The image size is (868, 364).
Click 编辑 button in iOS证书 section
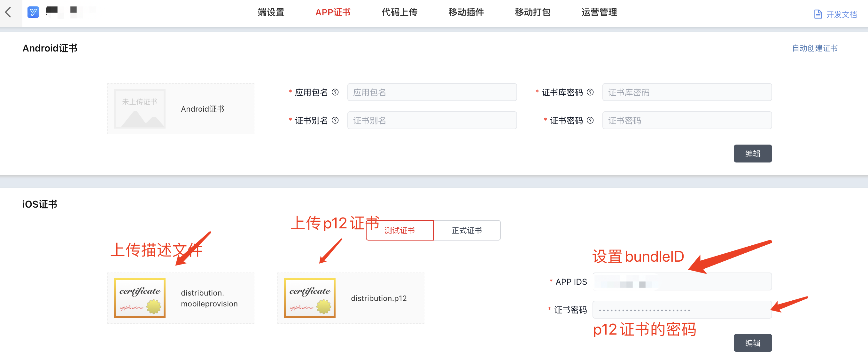pyautogui.click(x=752, y=343)
